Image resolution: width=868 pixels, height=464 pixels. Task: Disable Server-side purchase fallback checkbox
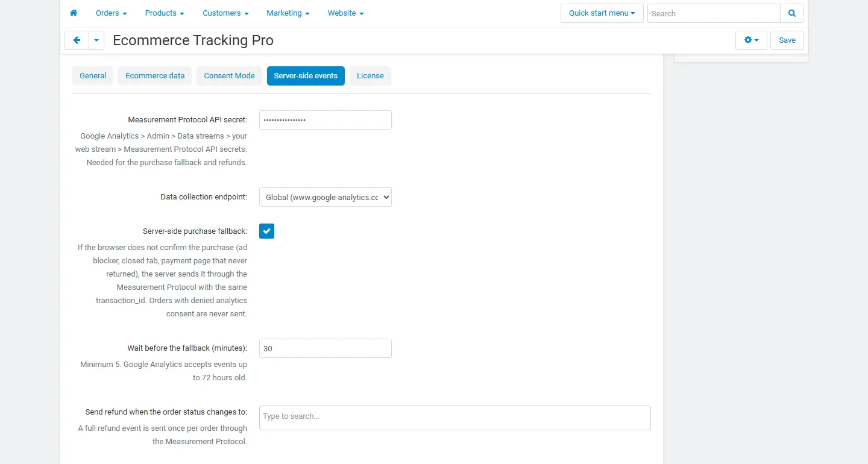pyautogui.click(x=266, y=231)
